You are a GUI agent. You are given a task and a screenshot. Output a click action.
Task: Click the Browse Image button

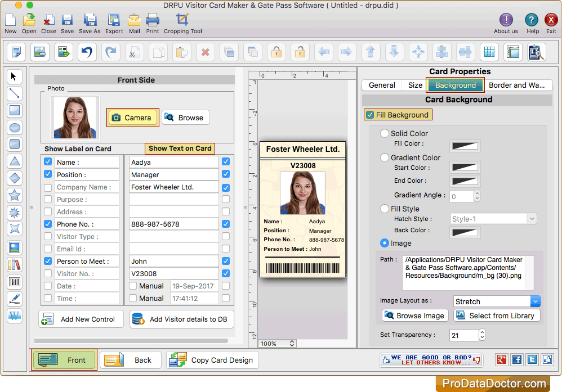coord(415,316)
